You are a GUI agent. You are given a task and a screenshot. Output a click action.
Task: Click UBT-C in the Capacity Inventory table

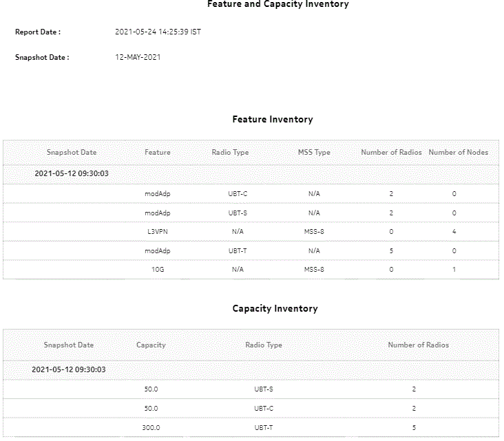click(x=264, y=409)
